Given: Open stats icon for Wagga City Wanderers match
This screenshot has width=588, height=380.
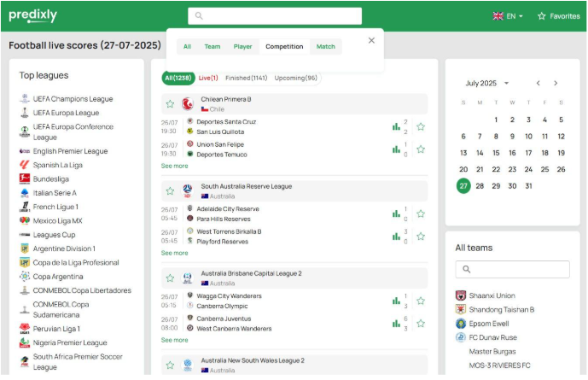Looking at the screenshot, I should pos(396,301).
